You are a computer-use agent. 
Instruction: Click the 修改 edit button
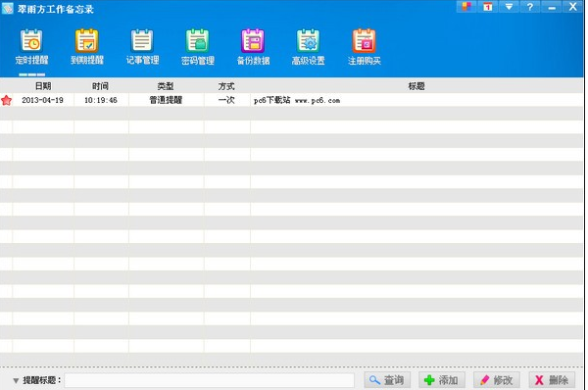click(497, 380)
